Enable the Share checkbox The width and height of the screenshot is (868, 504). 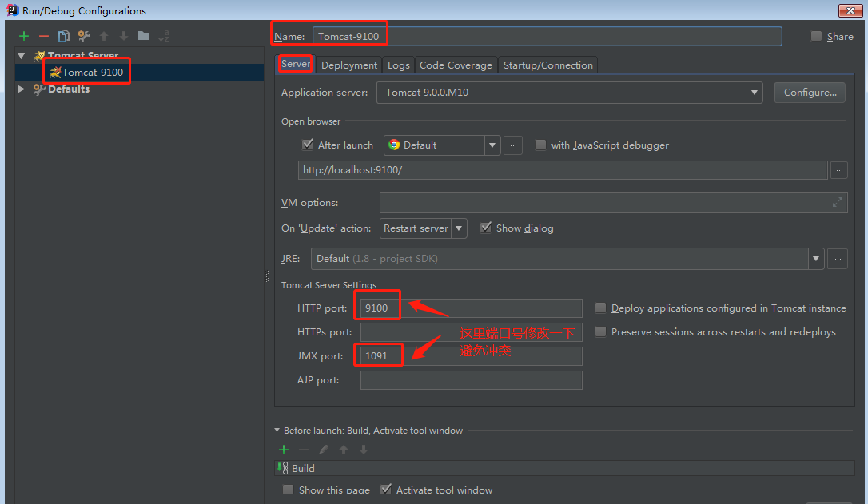(816, 36)
